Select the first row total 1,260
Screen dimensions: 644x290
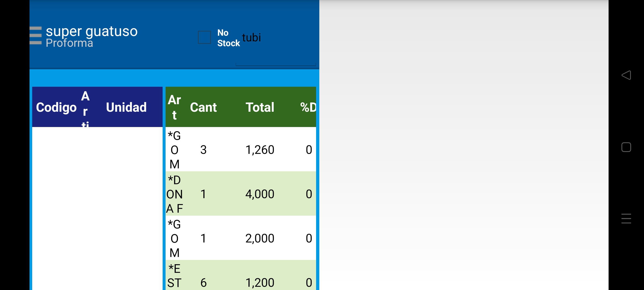coord(260,150)
